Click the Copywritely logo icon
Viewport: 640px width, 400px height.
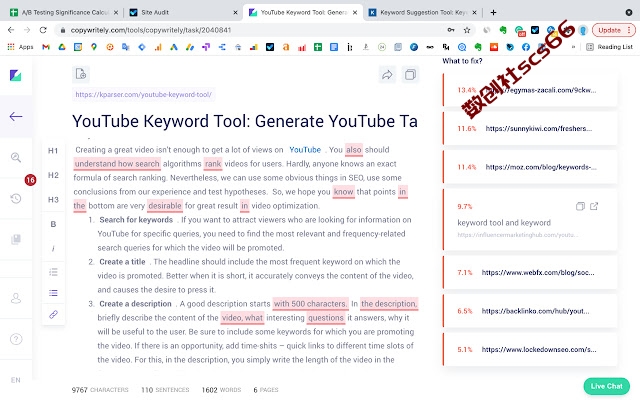(16, 76)
